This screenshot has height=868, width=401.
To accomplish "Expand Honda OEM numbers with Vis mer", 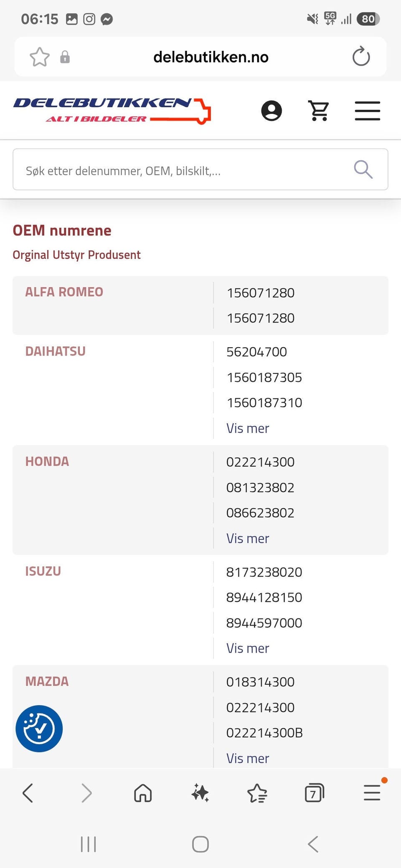I will coord(248,538).
